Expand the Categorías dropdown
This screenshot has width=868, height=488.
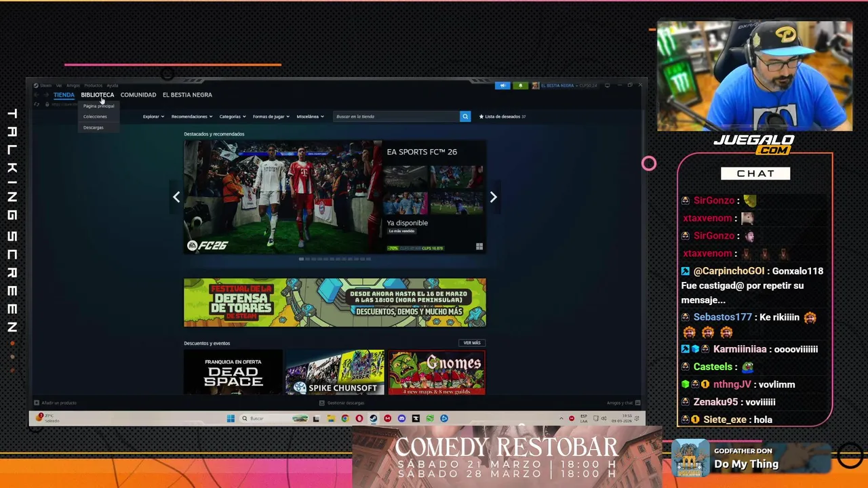click(233, 117)
